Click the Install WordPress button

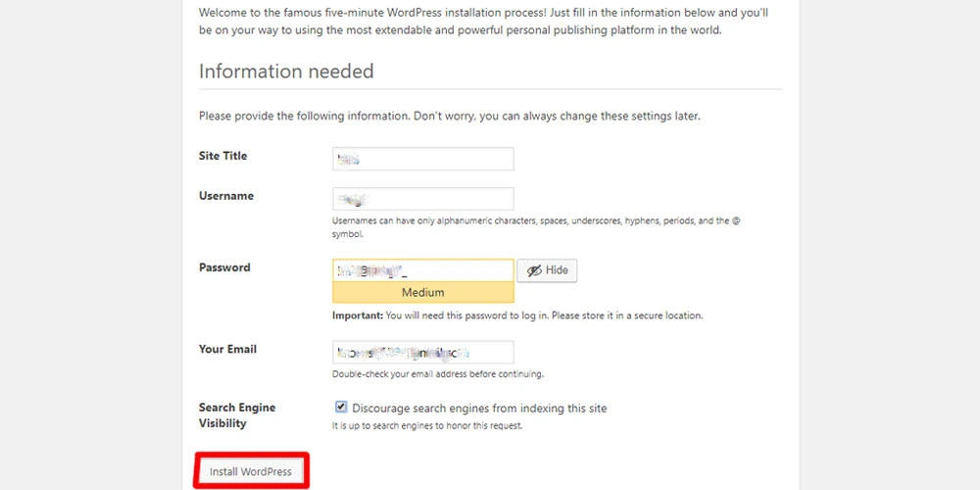pyautogui.click(x=251, y=472)
